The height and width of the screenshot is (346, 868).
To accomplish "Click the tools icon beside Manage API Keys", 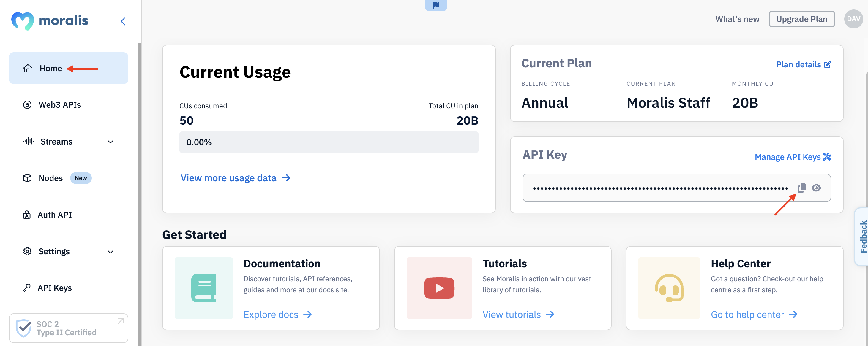I will [827, 156].
